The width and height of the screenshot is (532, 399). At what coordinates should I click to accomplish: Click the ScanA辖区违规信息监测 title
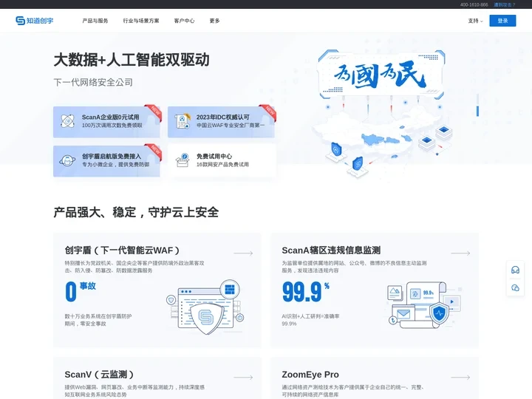pyautogui.click(x=331, y=250)
